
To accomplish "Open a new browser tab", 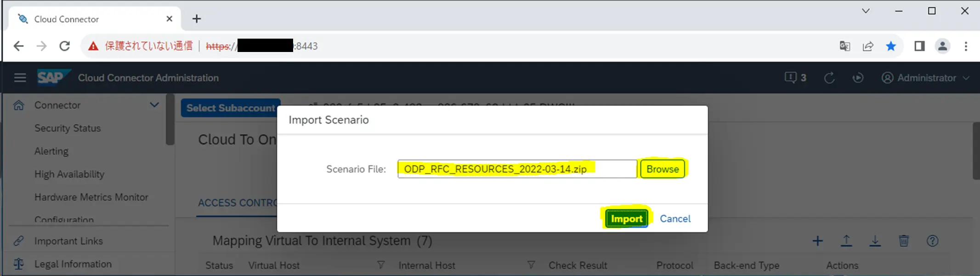I will (197, 19).
